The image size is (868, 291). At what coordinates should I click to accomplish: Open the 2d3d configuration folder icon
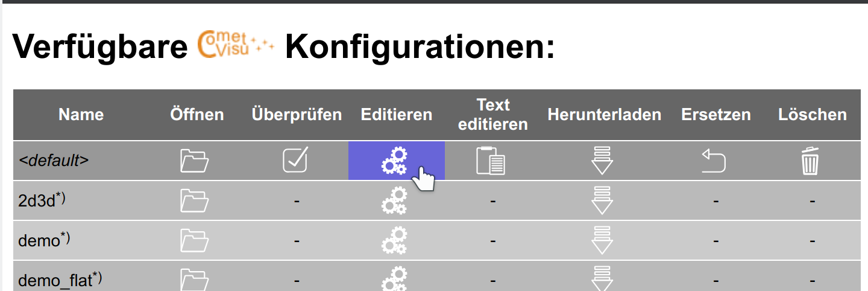(195, 201)
